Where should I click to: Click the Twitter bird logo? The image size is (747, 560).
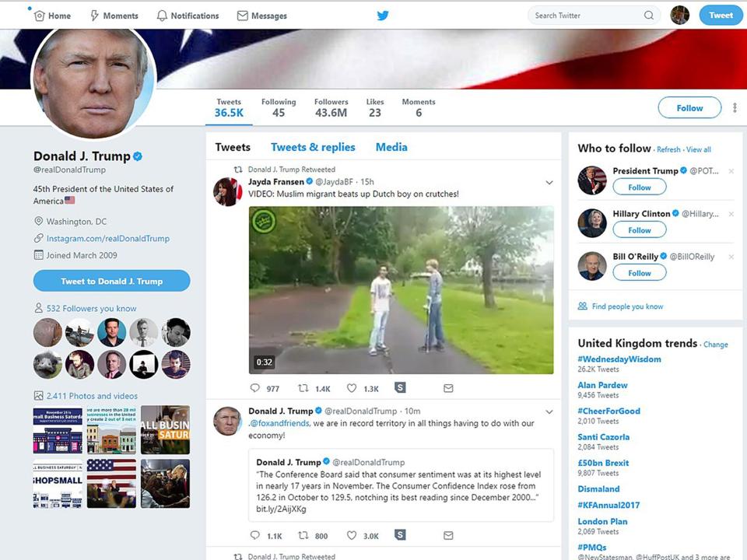click(383, 16)
